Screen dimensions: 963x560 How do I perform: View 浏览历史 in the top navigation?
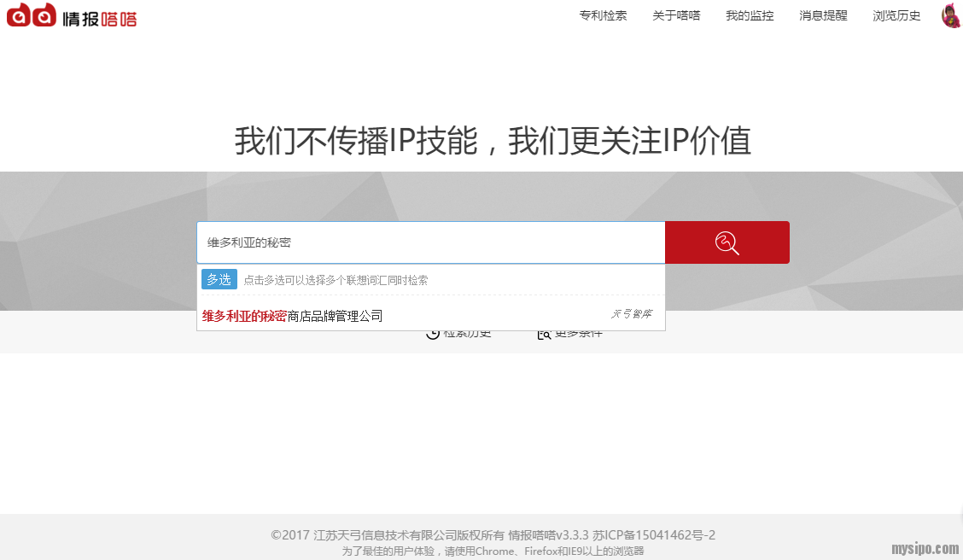896,15
